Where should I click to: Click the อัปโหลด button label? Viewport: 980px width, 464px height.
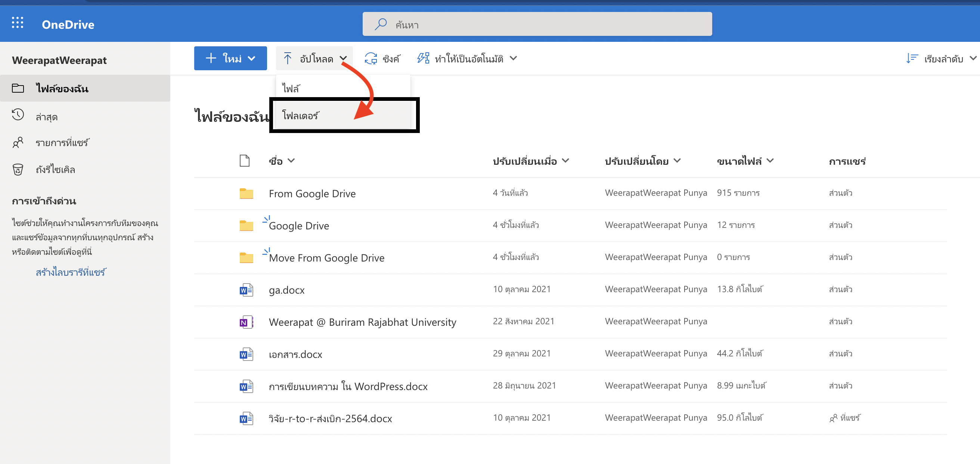[317, 59]
